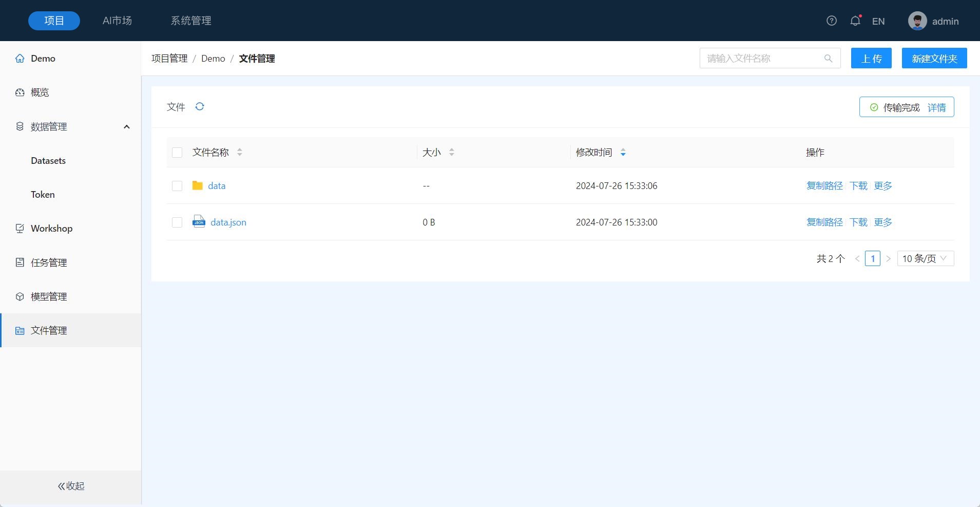This screenshot has height=507, width=980.
Task: Click the data folder icon
Action: pos(198,185)
